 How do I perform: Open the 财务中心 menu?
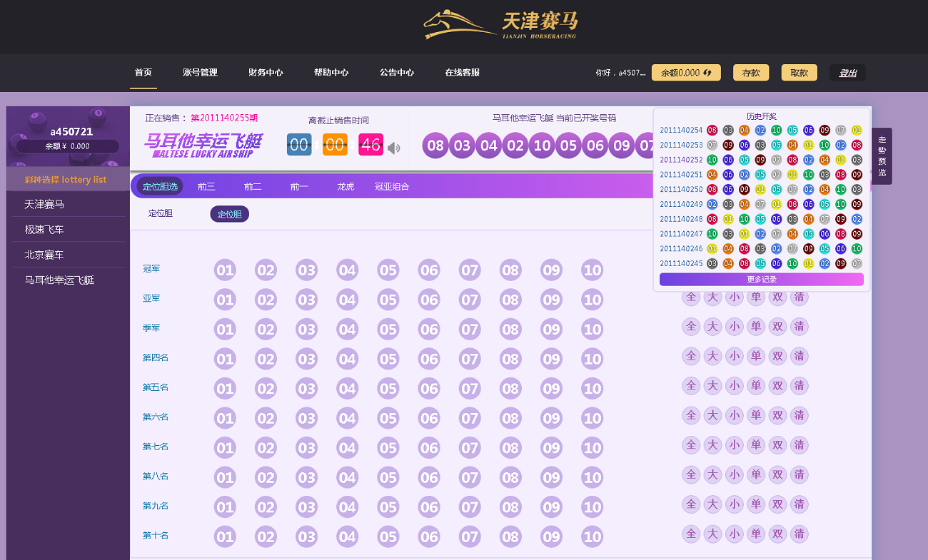point(266,73)
